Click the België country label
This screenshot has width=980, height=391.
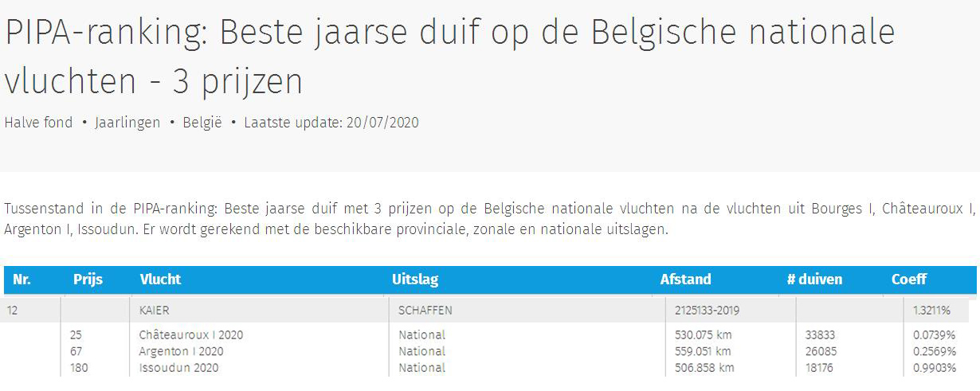202,123
